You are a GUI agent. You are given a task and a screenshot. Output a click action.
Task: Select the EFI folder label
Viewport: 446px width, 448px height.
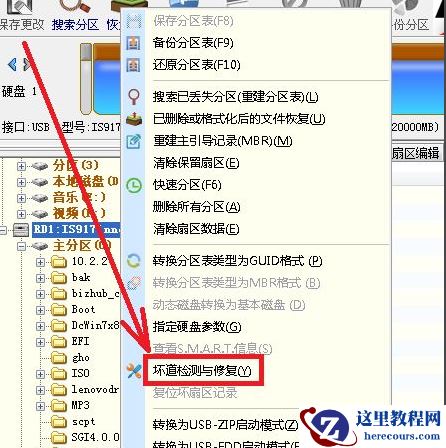pyautogui.click(x=80, y=342)
